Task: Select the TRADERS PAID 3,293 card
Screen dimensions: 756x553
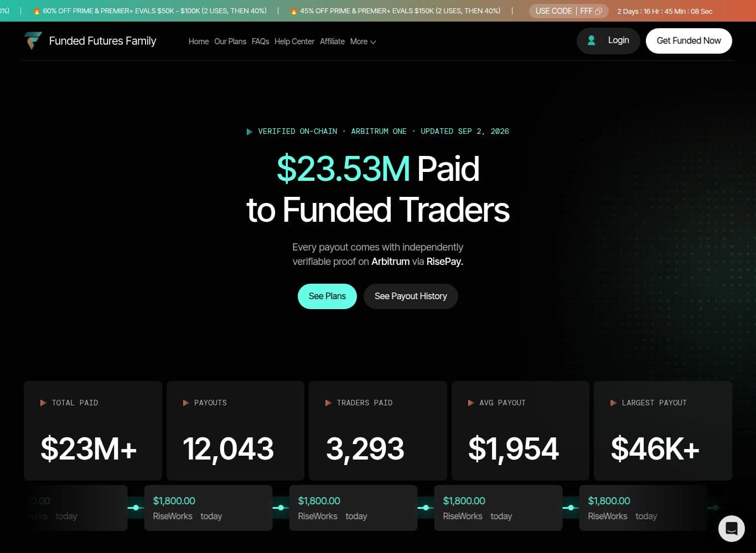Action: pyautogui.click(x=378, y=431)
